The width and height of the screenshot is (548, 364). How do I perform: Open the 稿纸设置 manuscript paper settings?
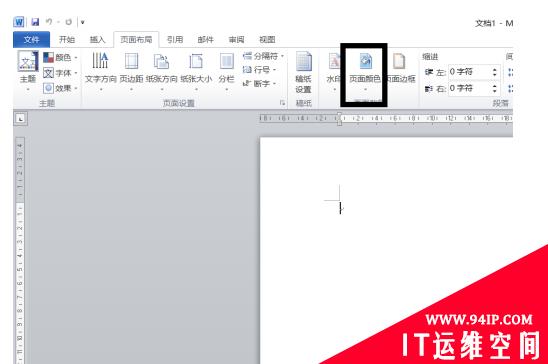[x=303, y=73]
